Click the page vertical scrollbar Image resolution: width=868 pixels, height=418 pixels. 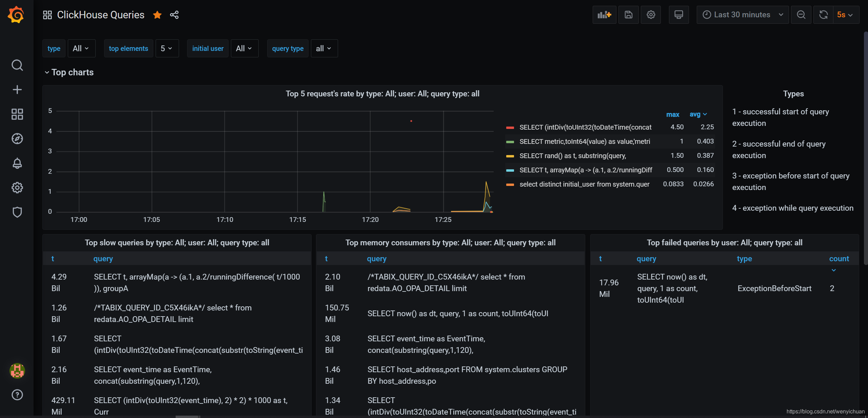[x=865, y=148]
